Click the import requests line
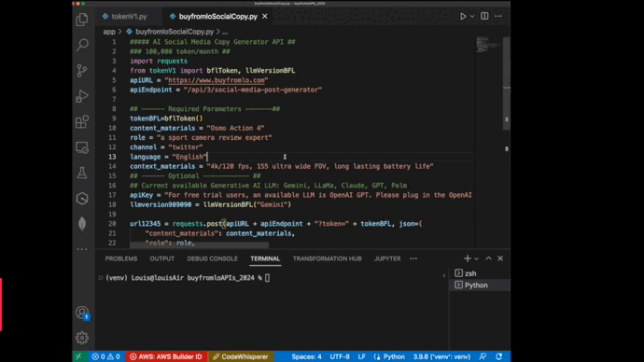Viewport: 644px width, 362px height. coord(159,61)
